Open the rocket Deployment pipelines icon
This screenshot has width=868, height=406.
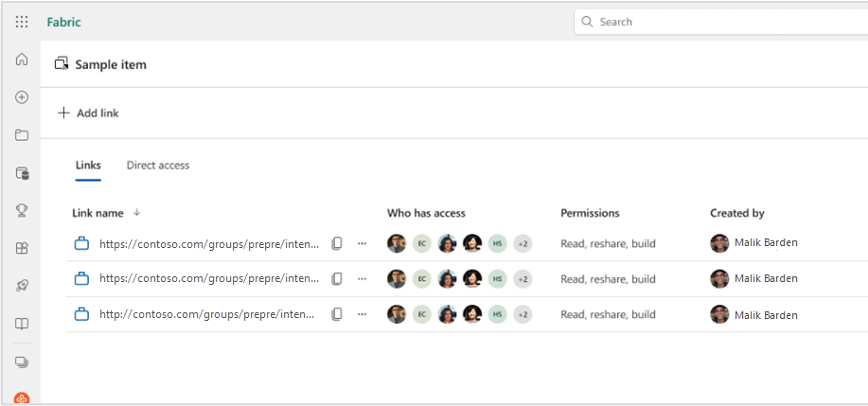[22, 286]
